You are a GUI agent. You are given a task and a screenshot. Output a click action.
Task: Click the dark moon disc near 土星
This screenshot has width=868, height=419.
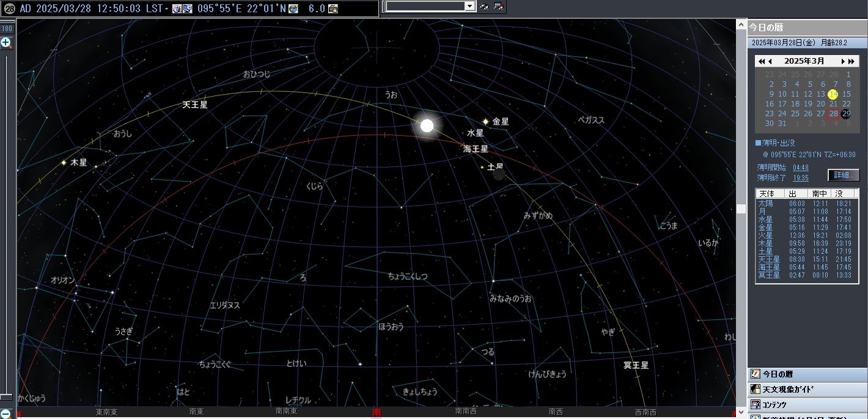(x=499, y=174)
